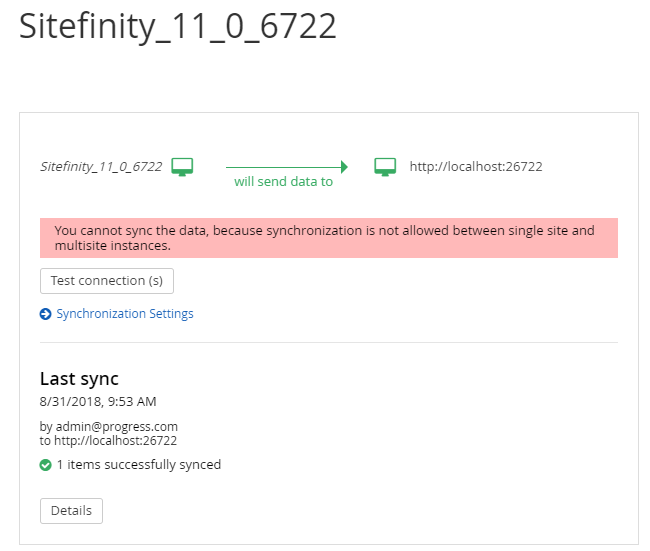Click the horizontal divider above Last sync
Screen dimensions: 650x551
pos(329,342)
